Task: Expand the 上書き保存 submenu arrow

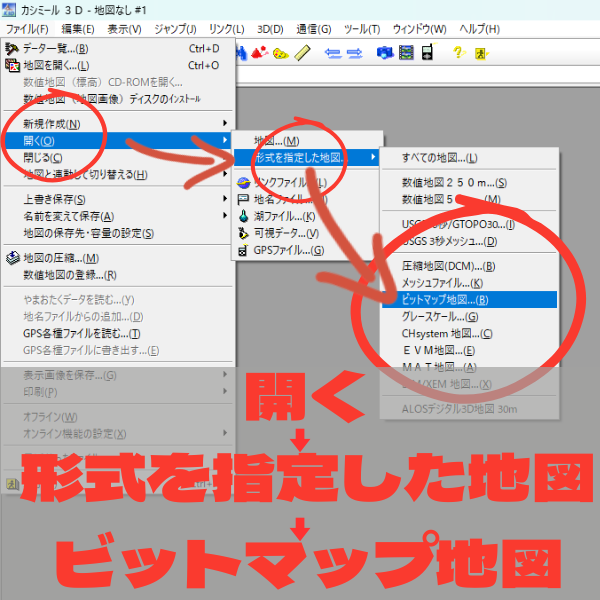Action: pos(225,199)
